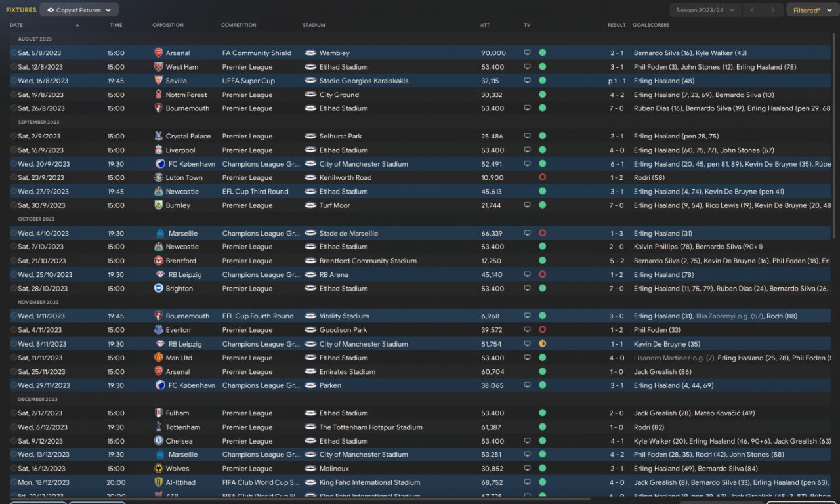The height and width of the screenshot is (504, 840).
Task: Click the Man Utd opposition name
Action: (179, 358)
